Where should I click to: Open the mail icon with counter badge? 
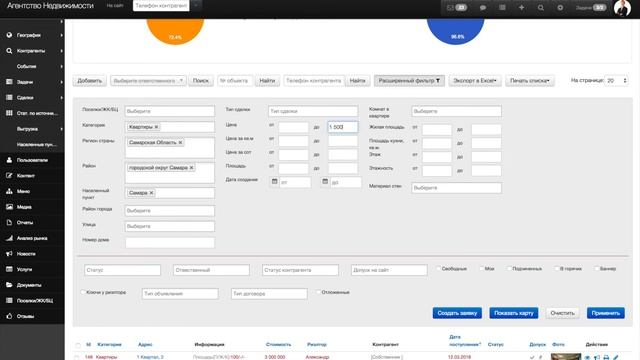click(457, 7)
